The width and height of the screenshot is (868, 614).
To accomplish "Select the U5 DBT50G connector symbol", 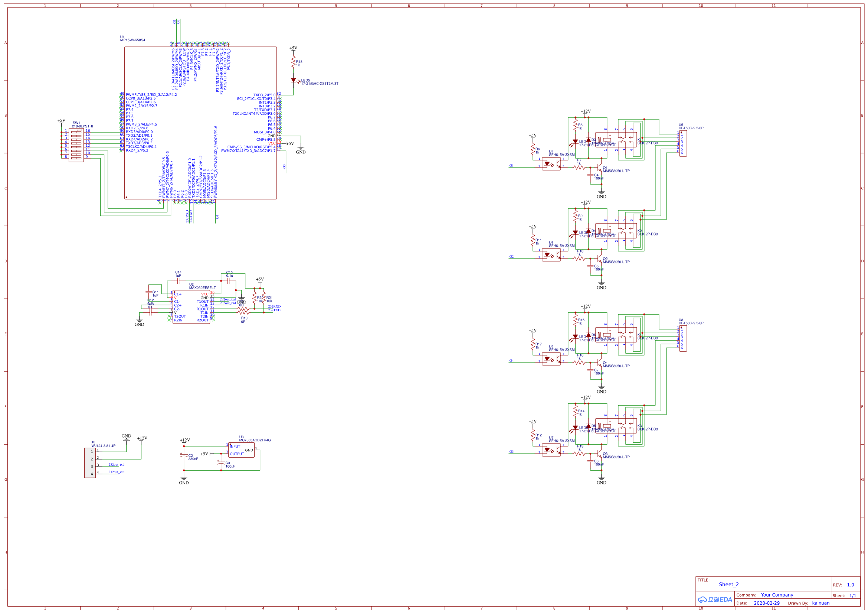I will point(683,143).
